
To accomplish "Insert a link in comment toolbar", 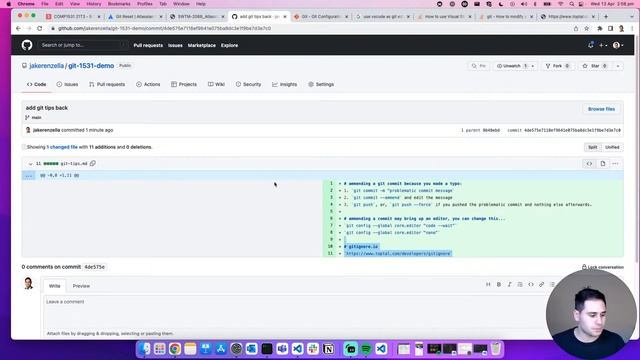I will pyautogui.click(x=541, y=284).
